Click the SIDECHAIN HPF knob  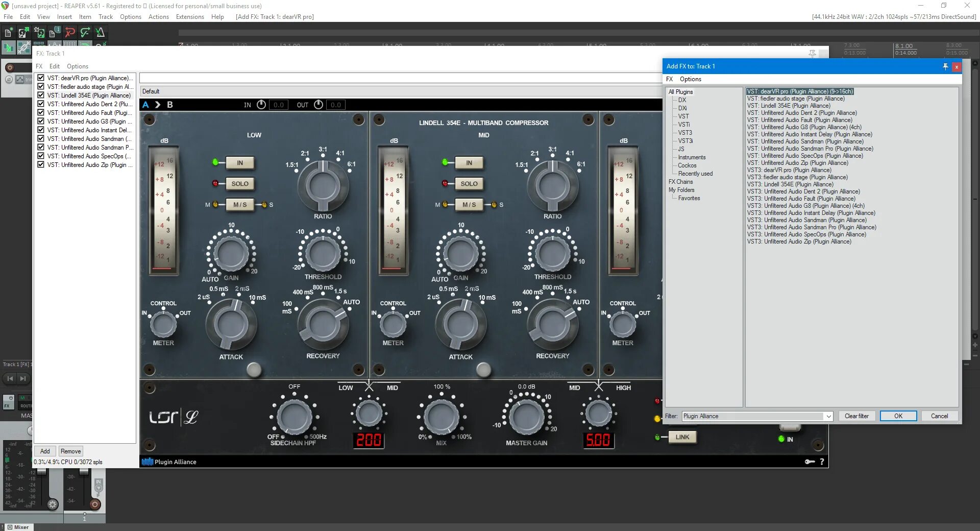pos(294,417)
